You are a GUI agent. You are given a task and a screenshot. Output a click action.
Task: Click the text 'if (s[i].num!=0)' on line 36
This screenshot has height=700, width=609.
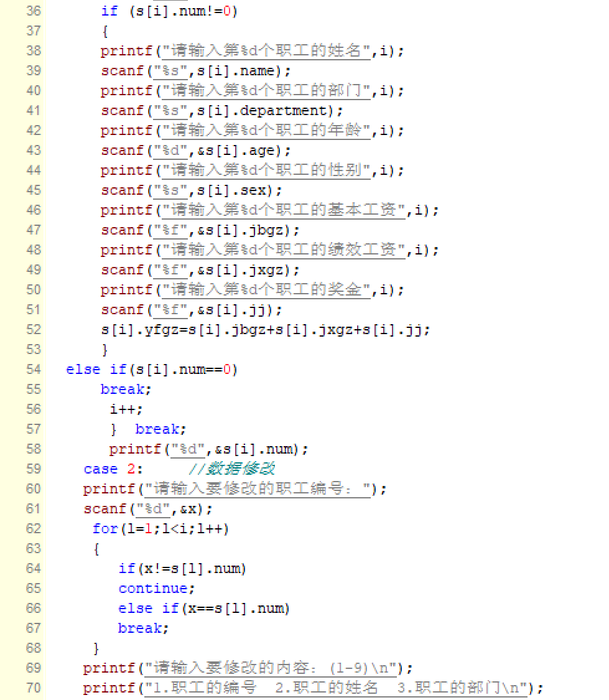(x=169, y=11)
